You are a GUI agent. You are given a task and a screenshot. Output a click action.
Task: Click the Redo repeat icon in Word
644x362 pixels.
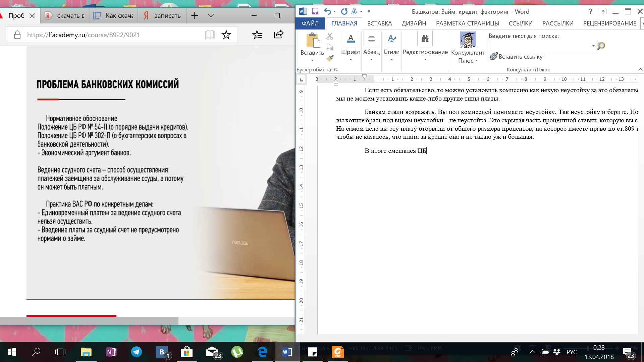coord(344,11)
